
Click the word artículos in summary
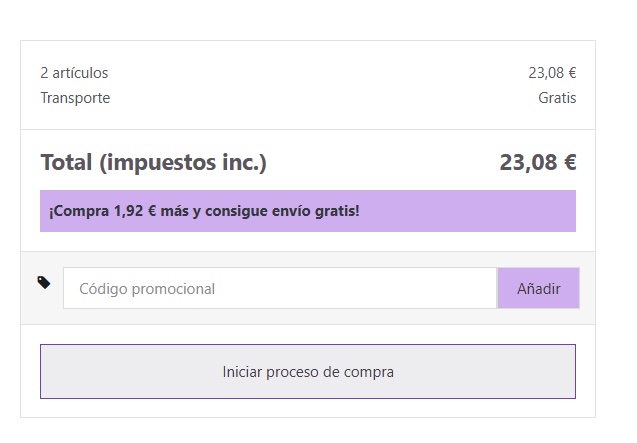point(80,73)
